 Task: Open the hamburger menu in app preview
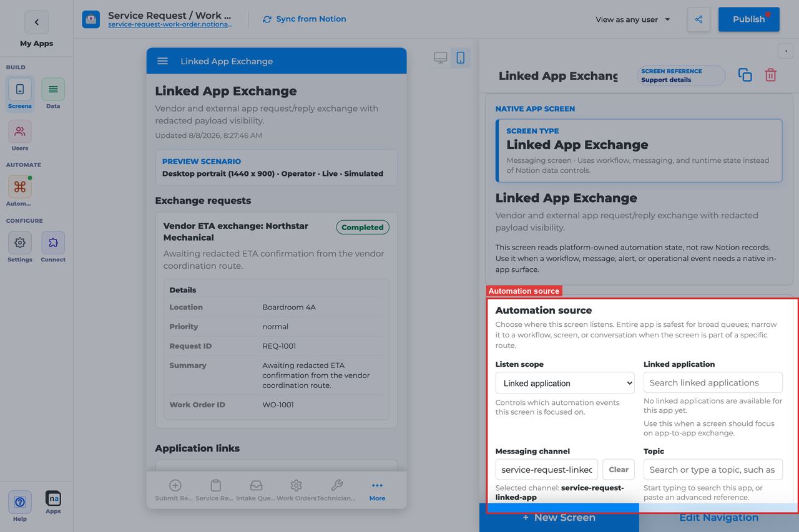(x=162, y=61)
